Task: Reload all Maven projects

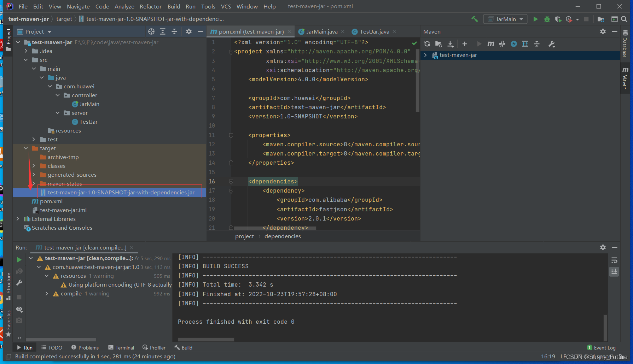Action: (427, 44)
